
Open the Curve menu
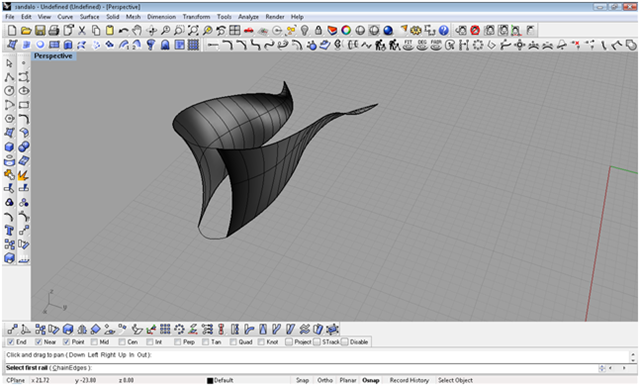click(65, 17)
